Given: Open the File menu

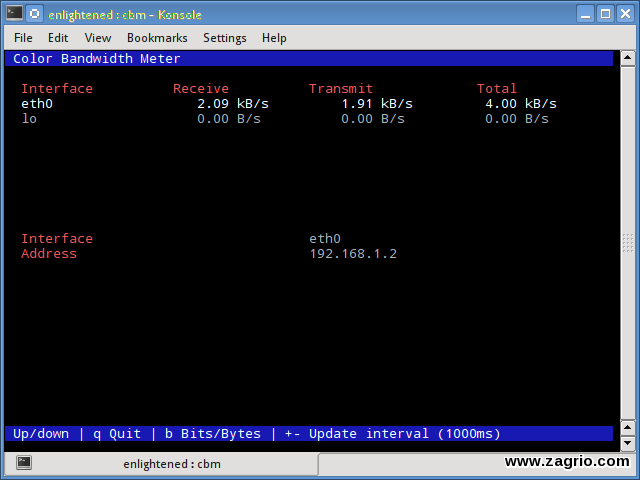Looking at the screenshot, I should [x=23, y=38].
